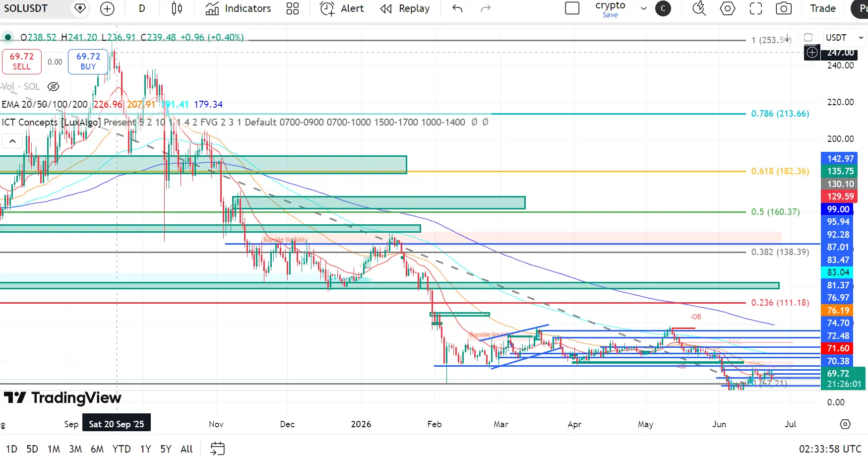Open the Indicators menu
The image size is (868, 461).
click(x=239, y=8)
